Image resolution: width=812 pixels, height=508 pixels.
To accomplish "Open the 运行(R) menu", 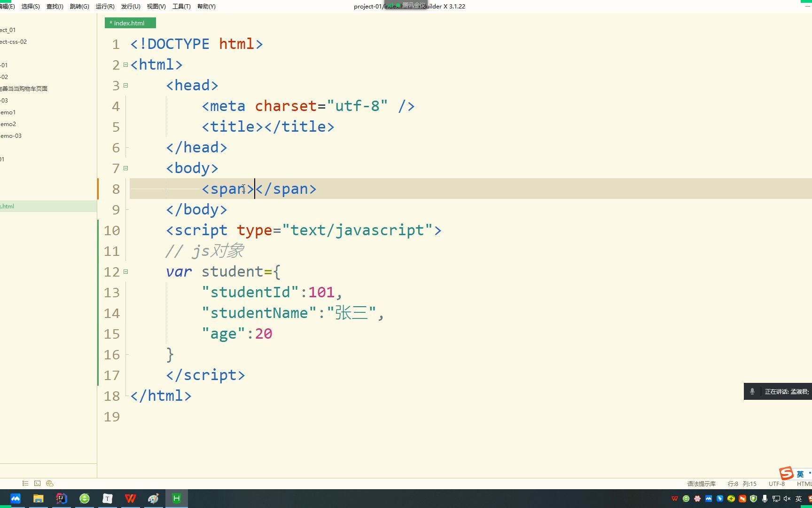I will (x=105, y=7).
